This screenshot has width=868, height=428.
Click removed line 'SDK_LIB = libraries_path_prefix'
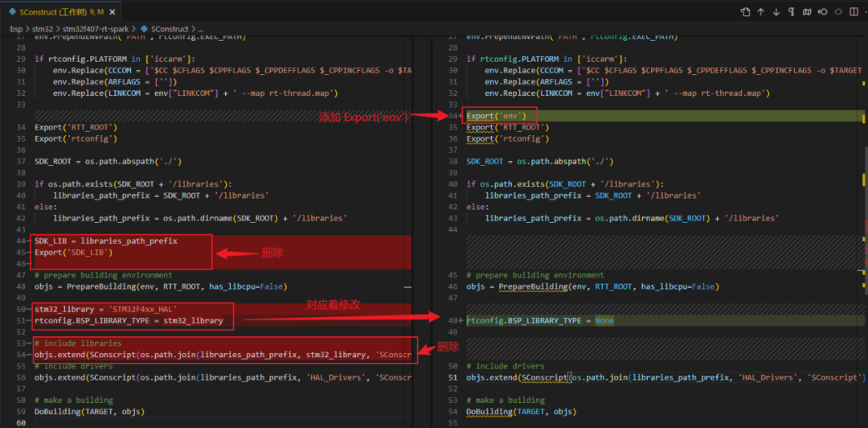coord(106,241)
